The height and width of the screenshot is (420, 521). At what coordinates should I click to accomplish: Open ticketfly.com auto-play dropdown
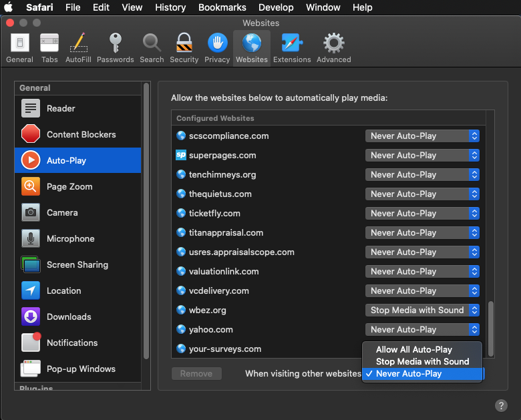click(x=422, y=213)
